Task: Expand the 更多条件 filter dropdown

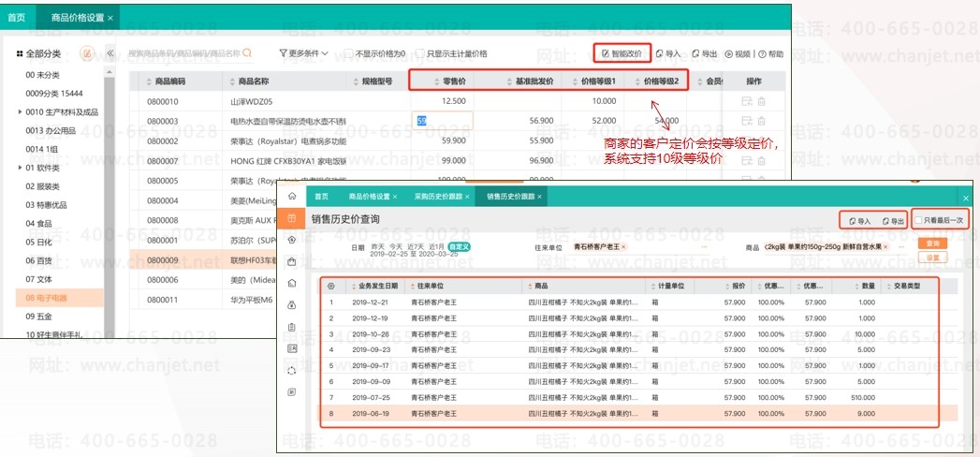Action: point(304,53)
